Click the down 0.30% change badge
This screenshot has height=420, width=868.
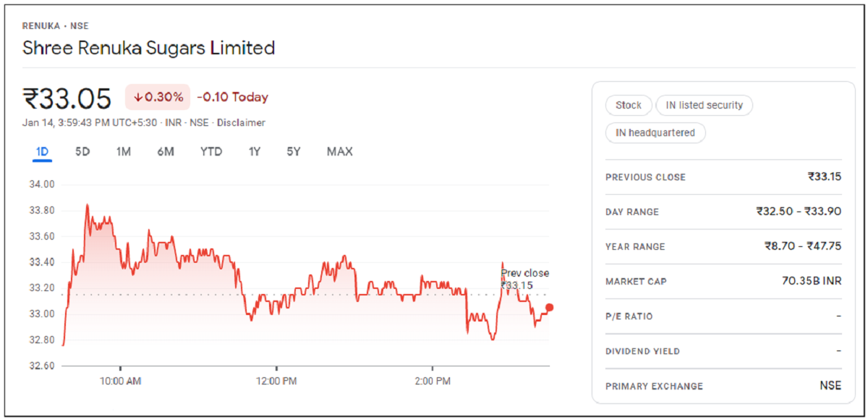tap(158, 97)
